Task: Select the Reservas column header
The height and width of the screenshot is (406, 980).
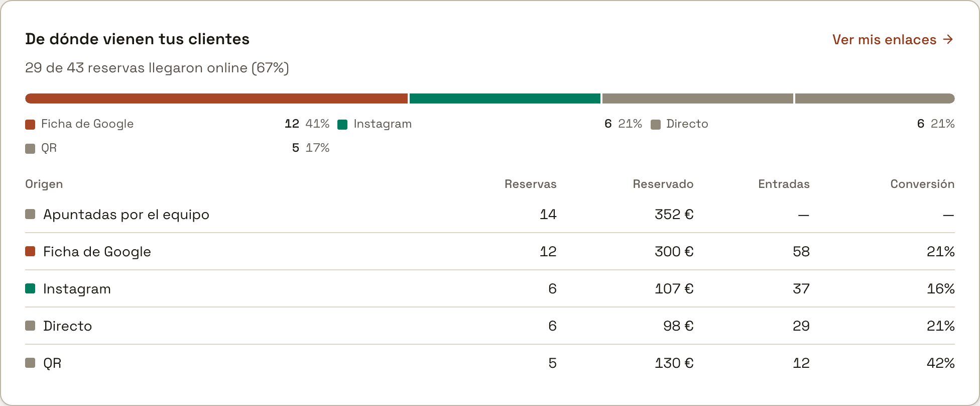Action: (x=530, y=184)
